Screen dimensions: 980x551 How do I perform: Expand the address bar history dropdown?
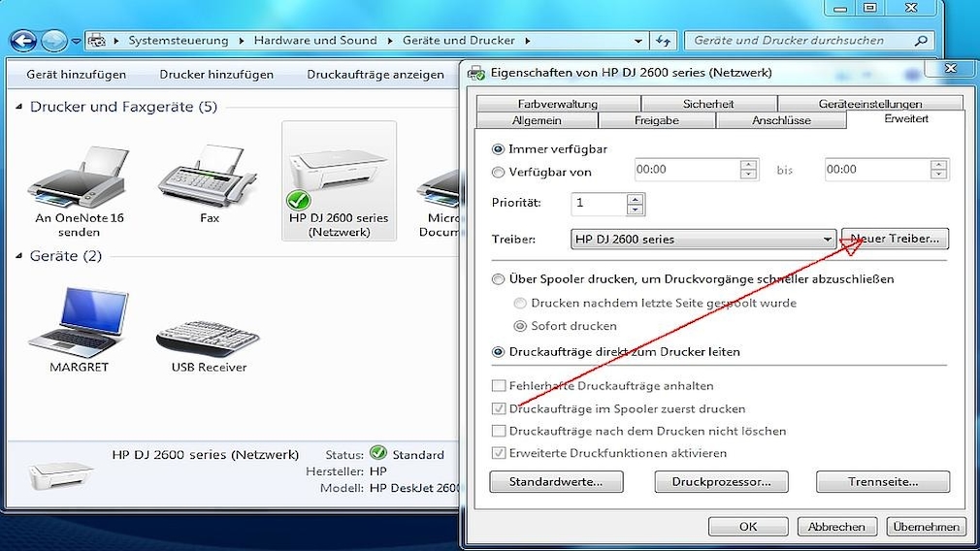pos(638,41)
